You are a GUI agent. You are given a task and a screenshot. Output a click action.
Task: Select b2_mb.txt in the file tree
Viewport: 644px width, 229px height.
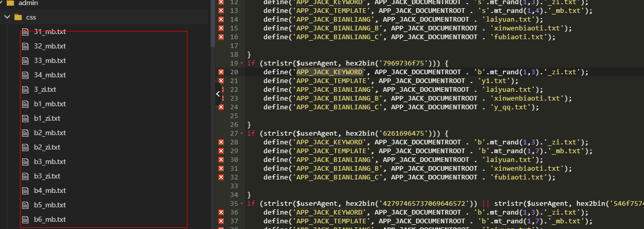[x=49, y=133]
